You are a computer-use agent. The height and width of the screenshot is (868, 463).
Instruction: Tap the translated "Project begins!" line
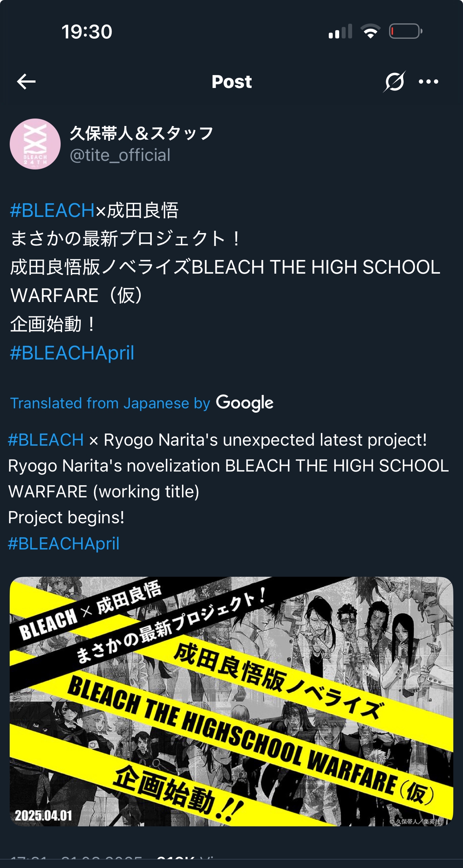[66, 517]
